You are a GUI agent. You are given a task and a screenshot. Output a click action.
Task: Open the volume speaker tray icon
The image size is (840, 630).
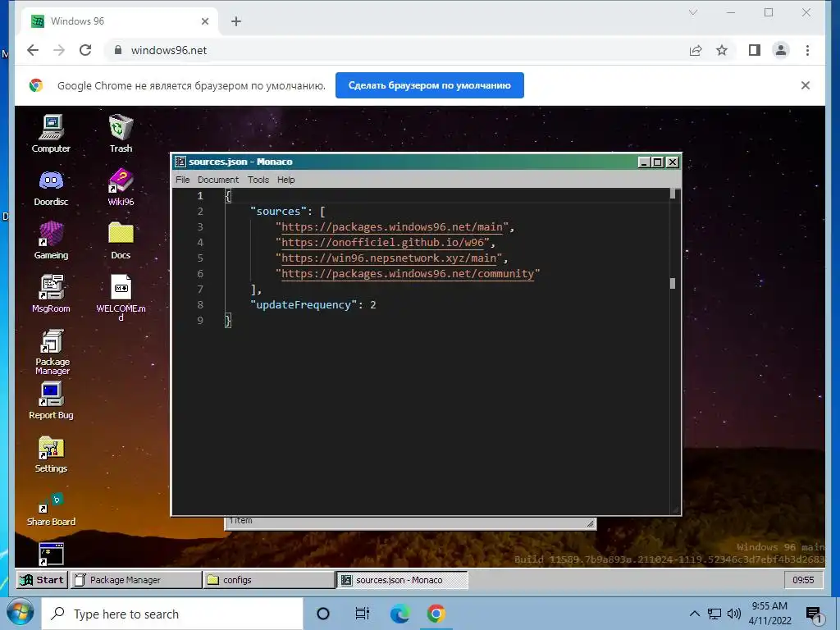tap(734, 614)
